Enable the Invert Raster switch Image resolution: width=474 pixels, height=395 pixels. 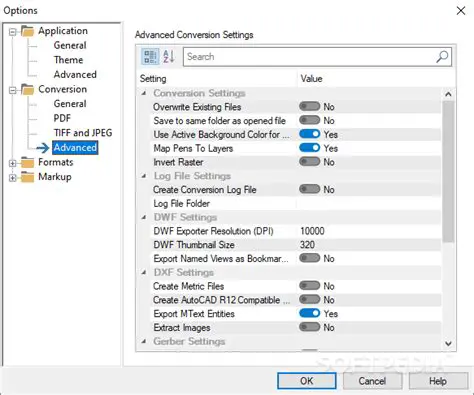309,162
